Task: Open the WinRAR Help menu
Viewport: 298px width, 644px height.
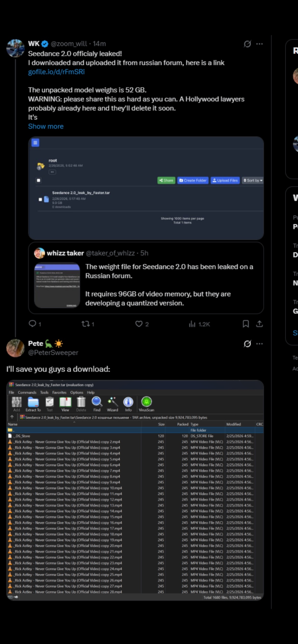Action: (91, 392)
